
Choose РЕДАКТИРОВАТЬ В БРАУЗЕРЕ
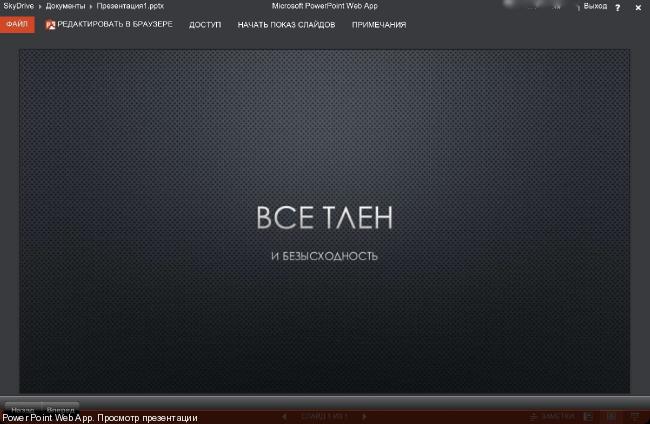115,24
